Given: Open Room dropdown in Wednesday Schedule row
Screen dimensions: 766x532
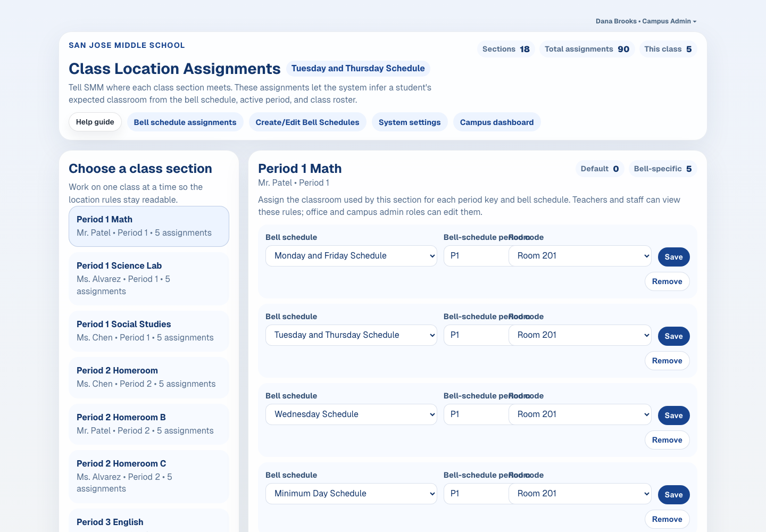Looking at the screenshot, I should (x=580, y=414).
